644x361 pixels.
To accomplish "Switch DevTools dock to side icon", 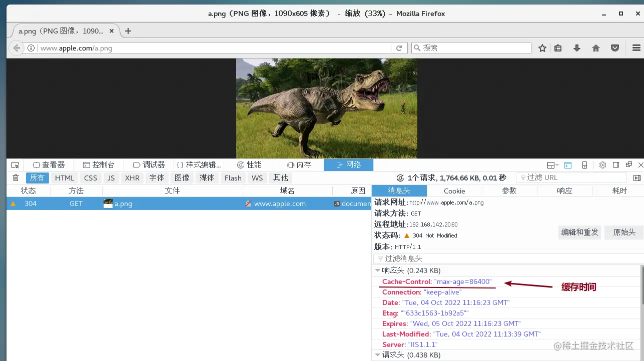I will point(616,164).
